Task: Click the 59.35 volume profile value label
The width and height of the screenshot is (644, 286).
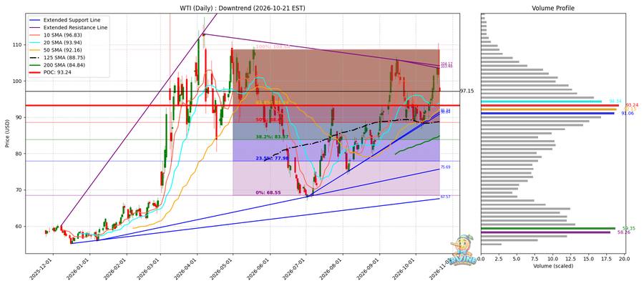Action: [x=629, y=228]
